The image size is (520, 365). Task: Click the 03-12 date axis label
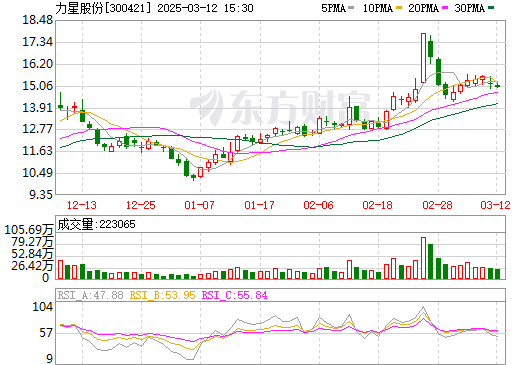(495, 205)
